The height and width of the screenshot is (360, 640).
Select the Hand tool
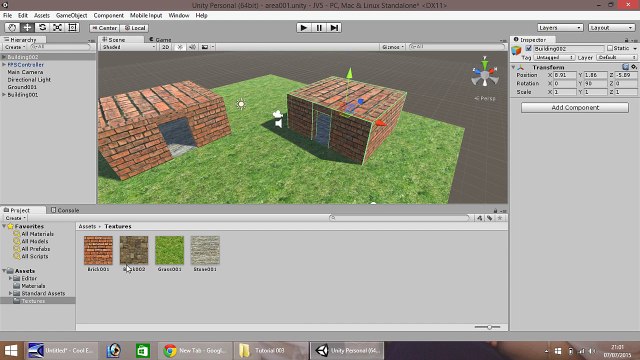12,28
